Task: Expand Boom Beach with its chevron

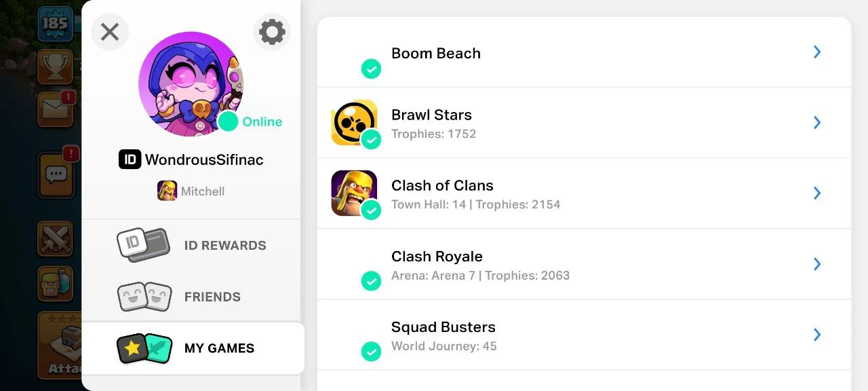Action: (817, 52)
